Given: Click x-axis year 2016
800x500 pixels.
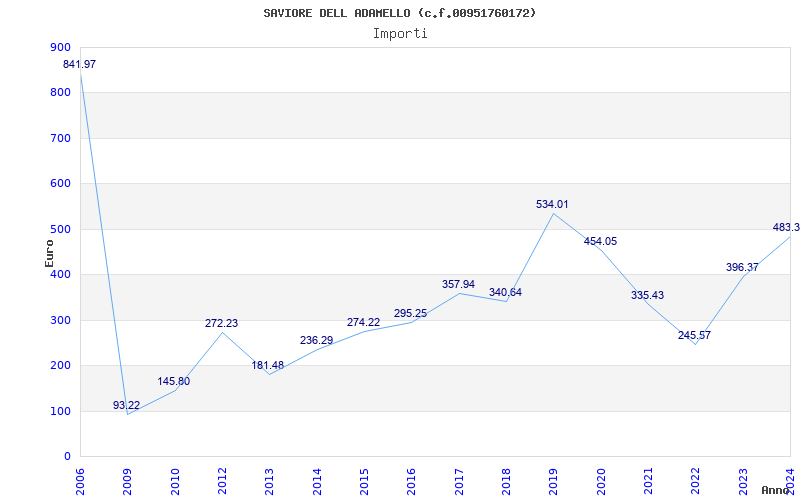Looking at the screenshot, I should click(x=412, y=482).
